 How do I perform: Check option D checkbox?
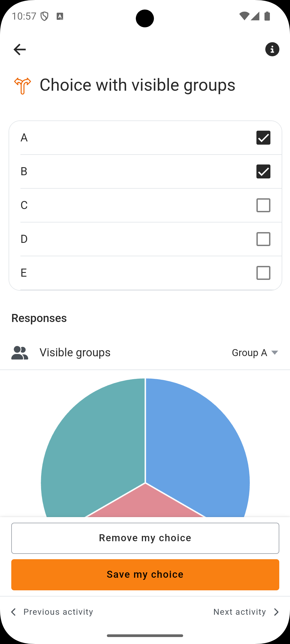(x=263, y=239)
